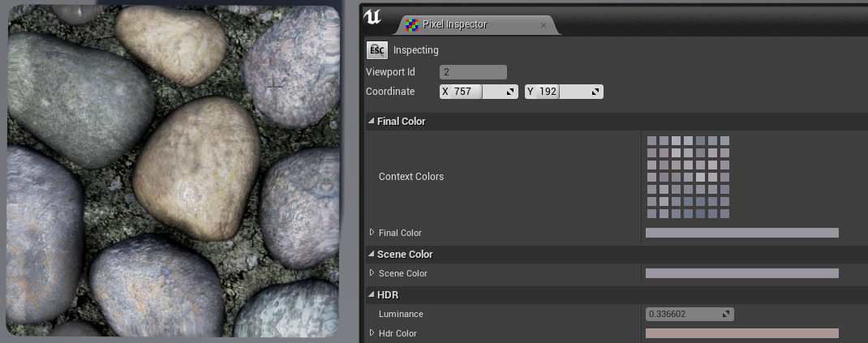This screenshot has width=868, height=343.
Task: Expand the Hdr Color property row
Action: 372,333
